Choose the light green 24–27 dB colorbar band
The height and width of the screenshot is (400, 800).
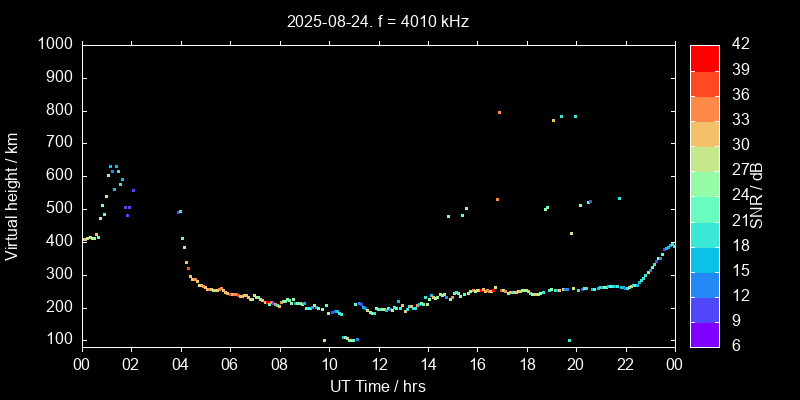click(705, 183)
